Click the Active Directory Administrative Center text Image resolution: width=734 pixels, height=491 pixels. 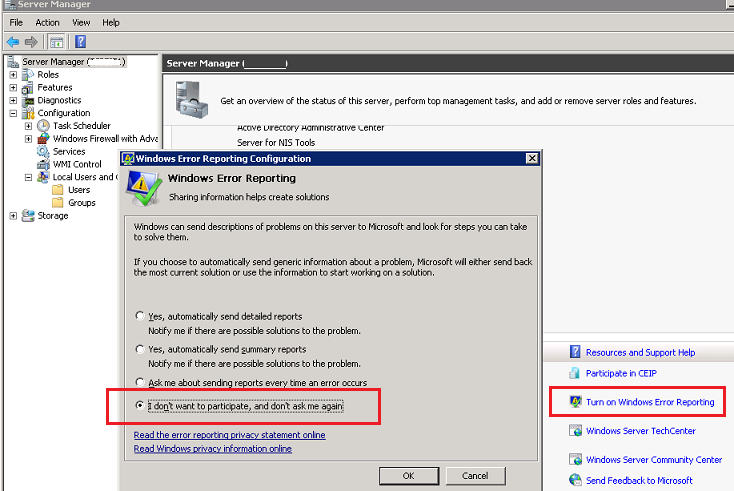pos(310,128)
